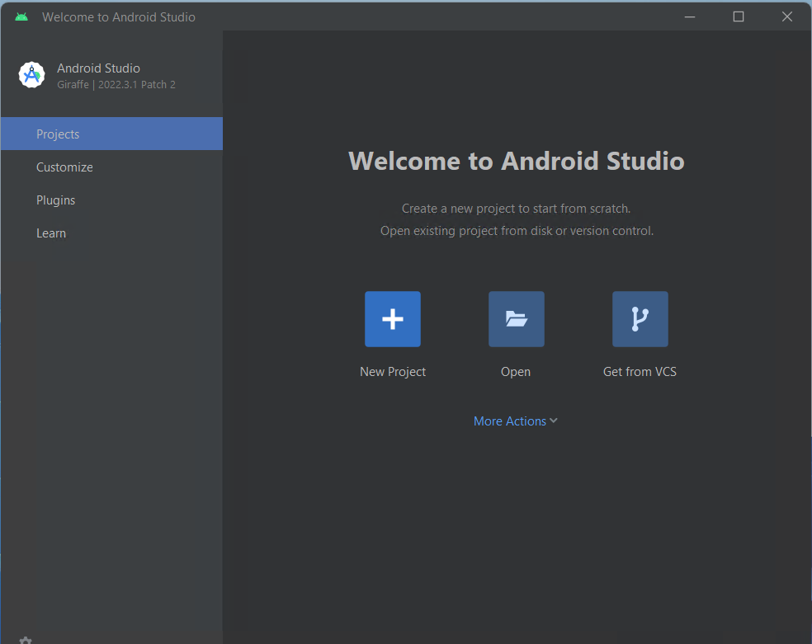The image size is (812, 644).
Task: Go to the Learn tab
Action: coord(112,233)
